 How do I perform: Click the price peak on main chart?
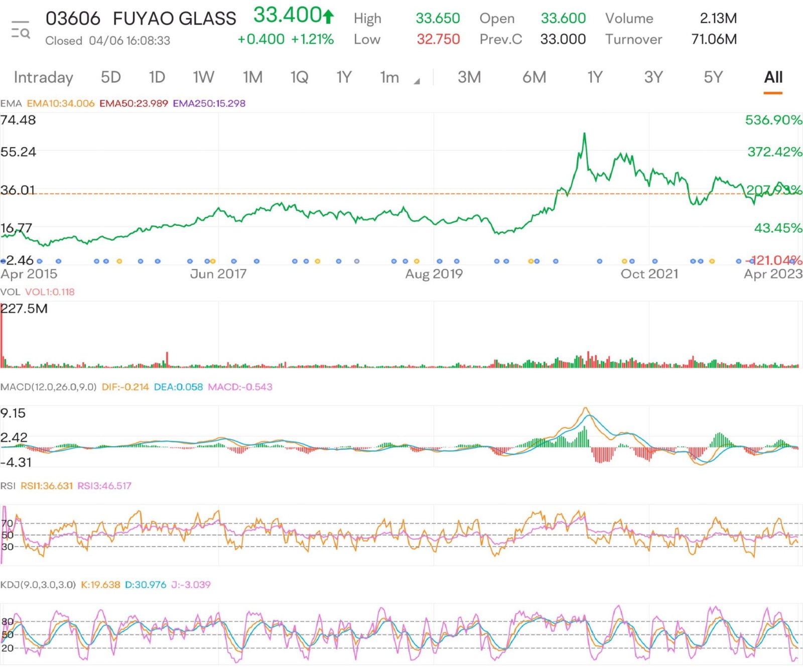pos(584,135)
